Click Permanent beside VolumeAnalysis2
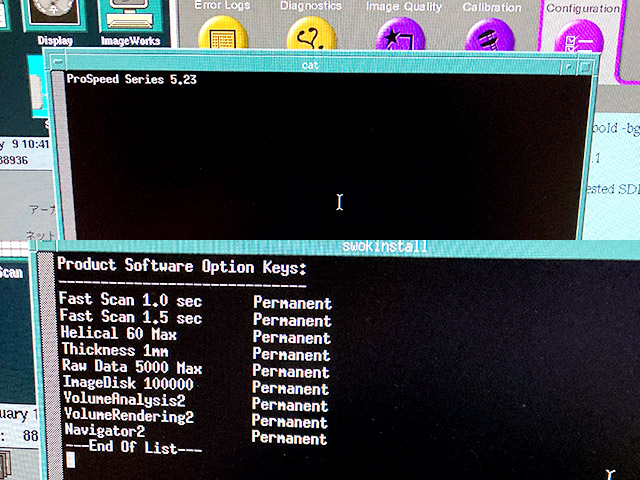 pyautogui.click(x=290, y=405)
